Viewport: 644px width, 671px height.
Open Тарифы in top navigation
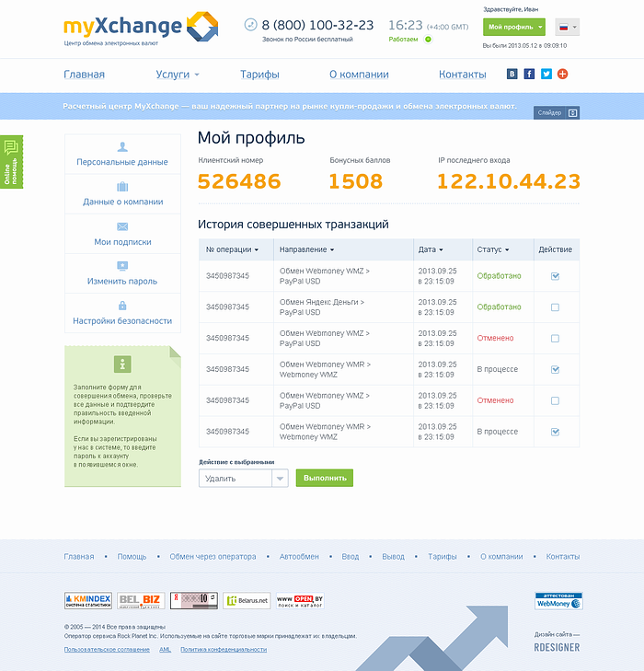coord(259,75)
